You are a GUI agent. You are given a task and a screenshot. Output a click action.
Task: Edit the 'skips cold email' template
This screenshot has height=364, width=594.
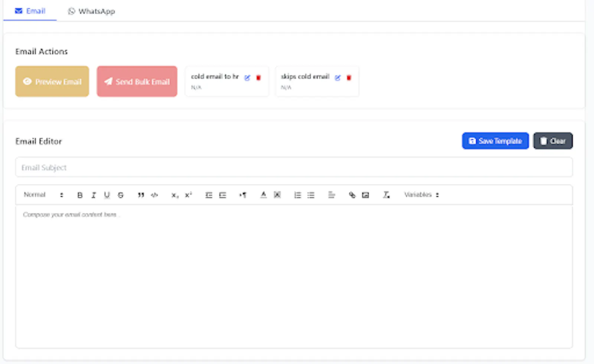pyautogui.click(x=337, y=78)
